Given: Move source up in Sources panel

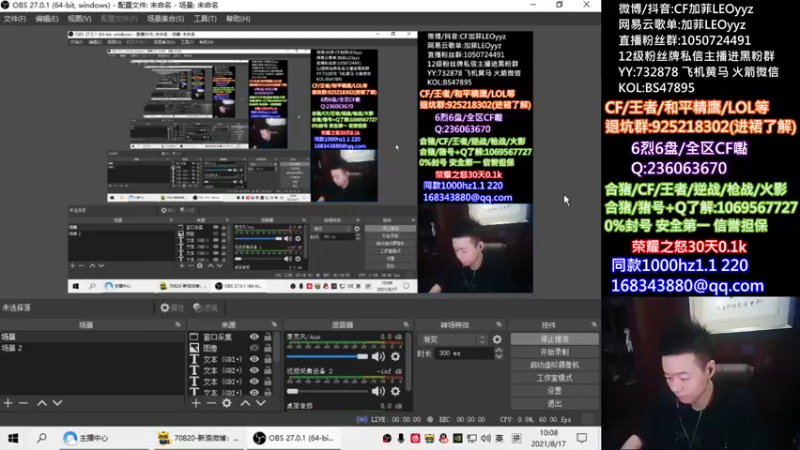Looking at the screenshot, I should [245, 403].
